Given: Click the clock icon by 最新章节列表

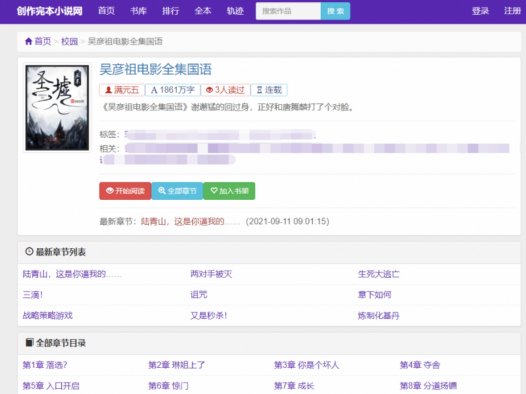Looking at the screenshot, I should (x=29, y=251).
